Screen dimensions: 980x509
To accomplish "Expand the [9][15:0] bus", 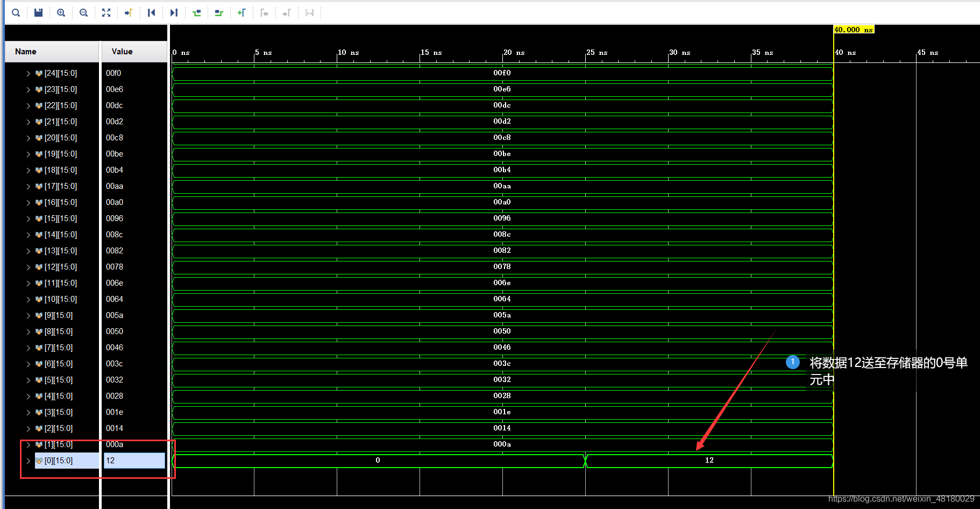I will click(29, 315).
